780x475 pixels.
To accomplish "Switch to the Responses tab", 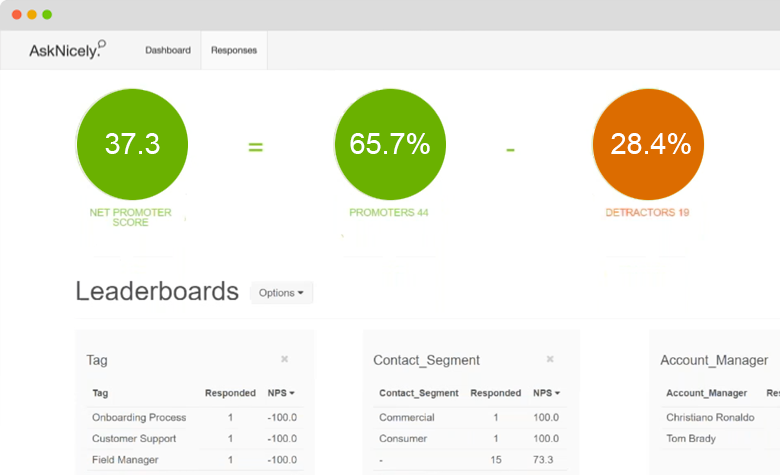I will tap(233, 50).
